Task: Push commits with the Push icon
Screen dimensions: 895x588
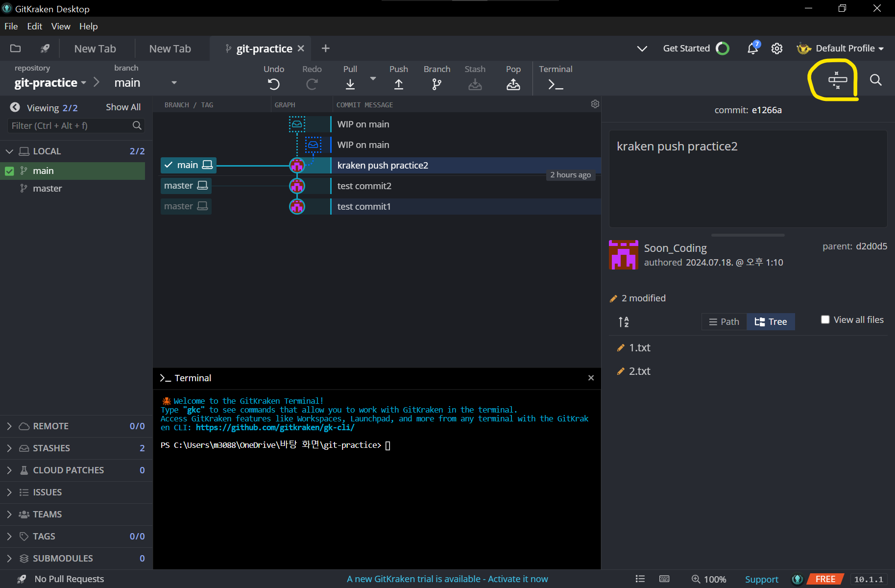Action: pos(399,84)
